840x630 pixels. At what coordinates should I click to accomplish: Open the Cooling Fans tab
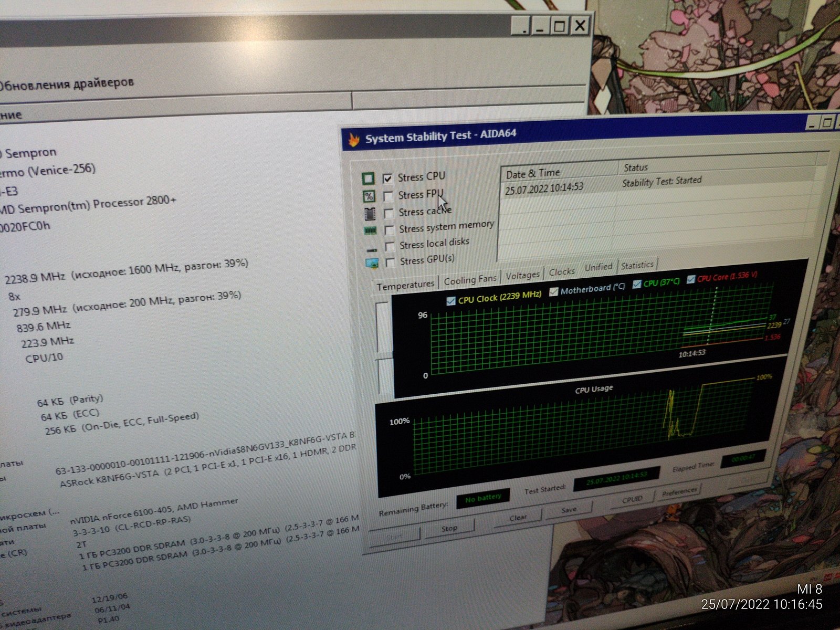coord(470,280)
